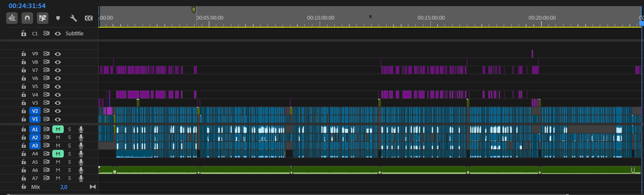
Task: Toggle track lock on V7
Action: 23,70
